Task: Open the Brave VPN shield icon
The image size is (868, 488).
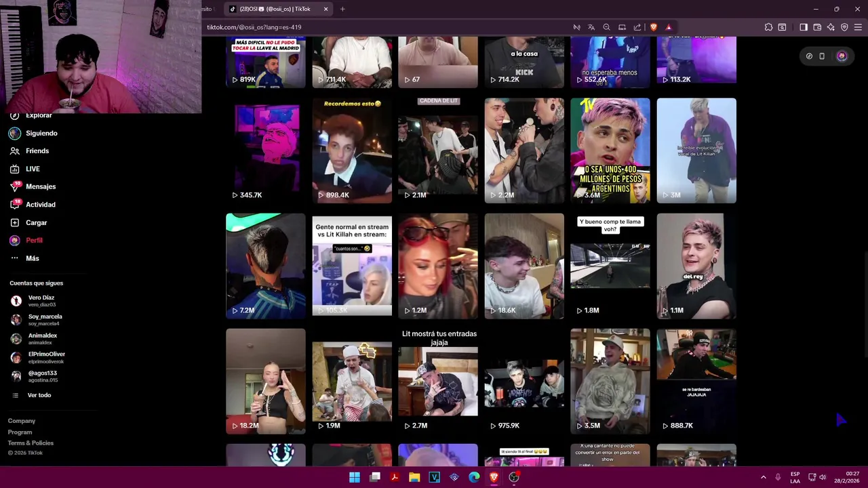Action: [x=844, y=27]
